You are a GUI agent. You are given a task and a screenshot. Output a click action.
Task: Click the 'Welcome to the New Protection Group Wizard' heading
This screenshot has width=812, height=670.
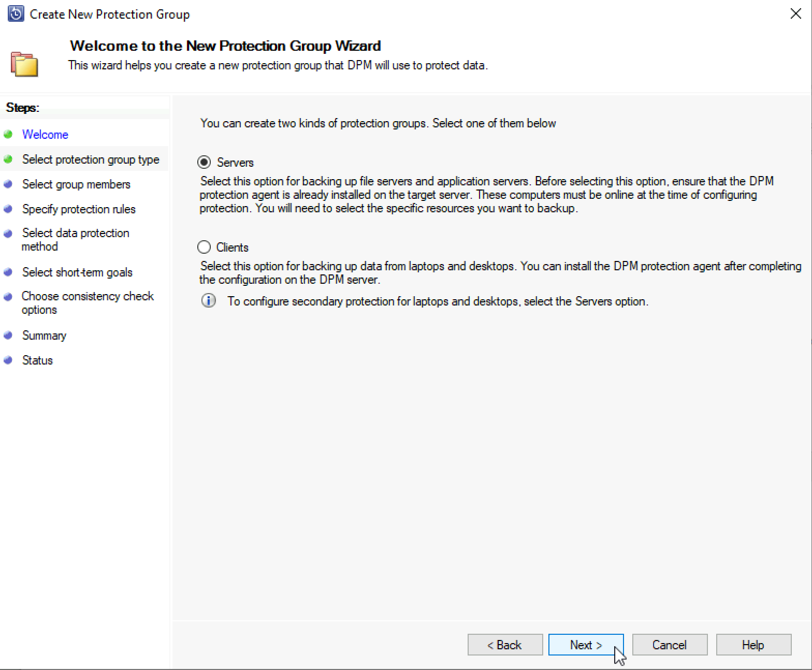click(225, 46)
